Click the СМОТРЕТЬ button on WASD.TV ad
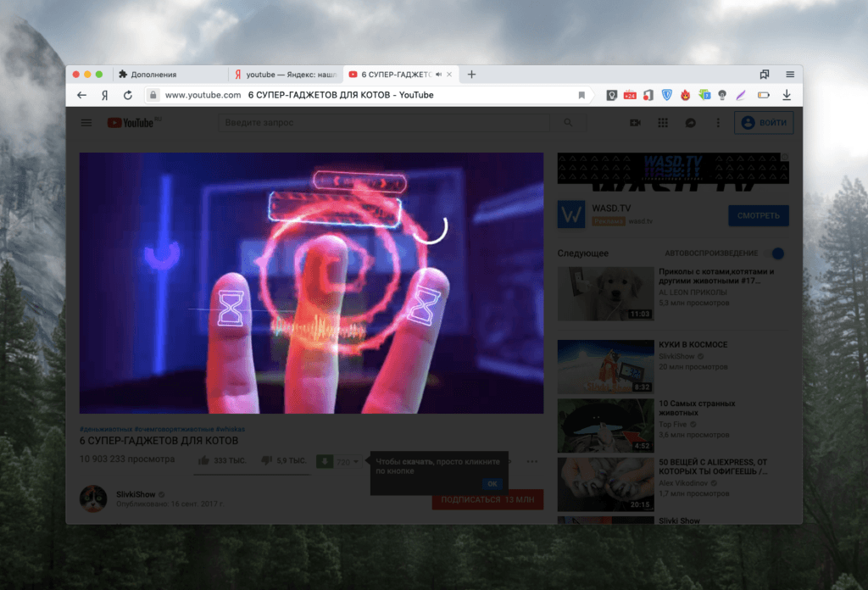This screenshot has width=868, height=590. tap(759, 215)
